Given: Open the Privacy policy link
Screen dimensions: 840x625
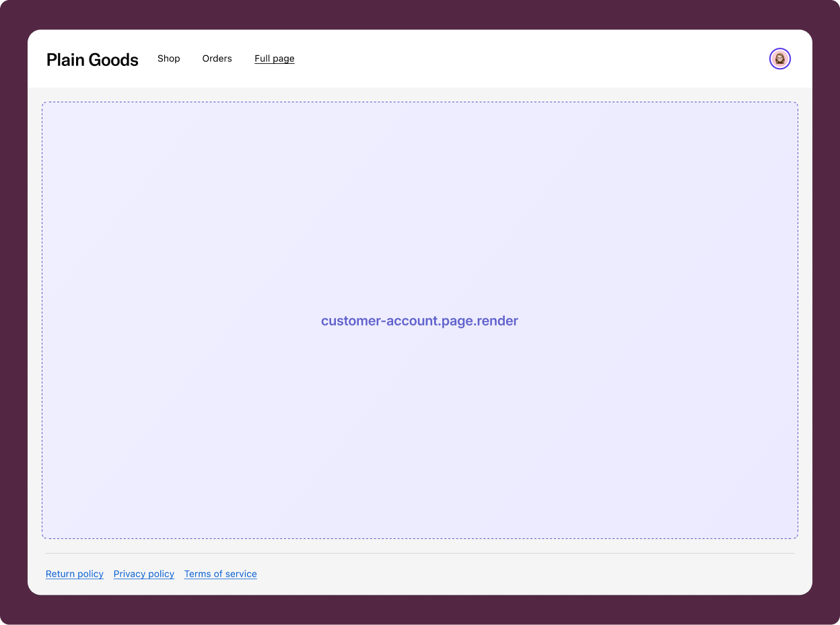Looking at the screenshot, I should (x=144, y=574).
